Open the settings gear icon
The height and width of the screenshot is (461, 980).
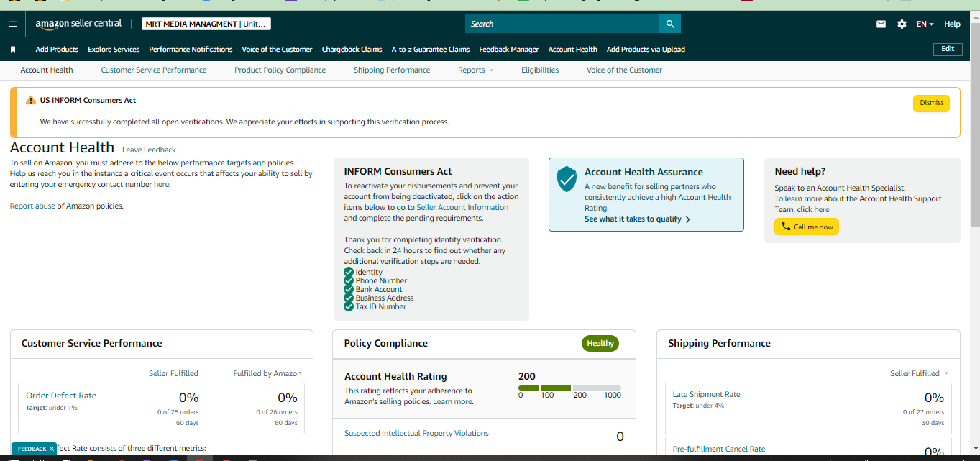coord(902,24)
